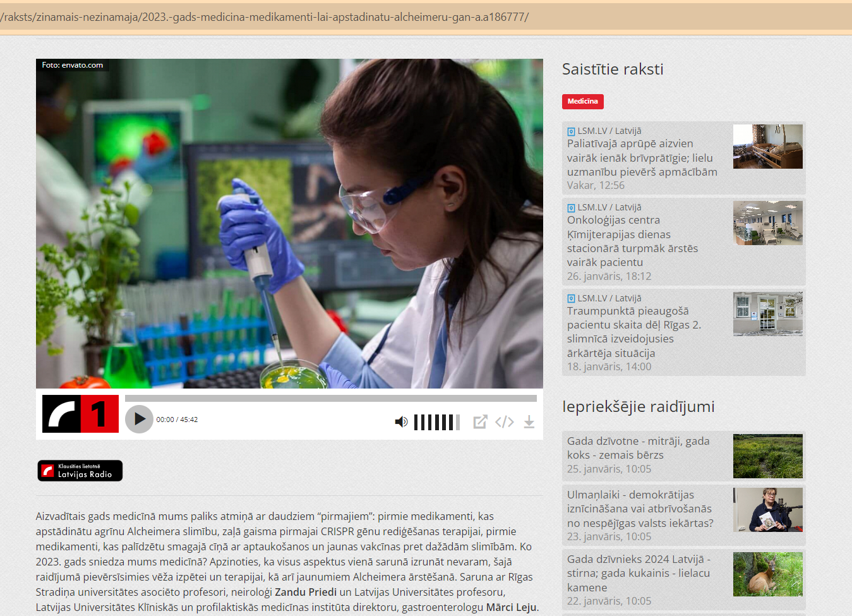Viewport: 852px width, 616px height.
Task: Click the woman holding book thumbnail
Action: pyautogui.click(x=768, y=510)
